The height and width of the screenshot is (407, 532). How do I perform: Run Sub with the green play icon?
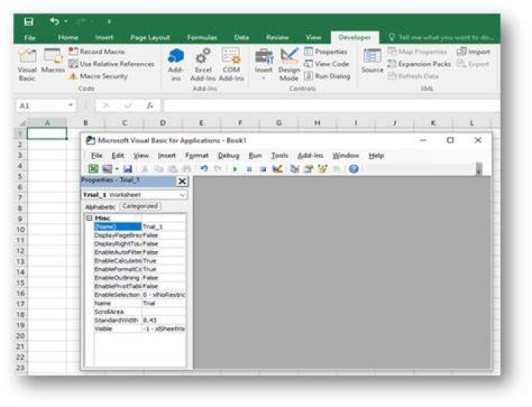click(x=235, y=168)
